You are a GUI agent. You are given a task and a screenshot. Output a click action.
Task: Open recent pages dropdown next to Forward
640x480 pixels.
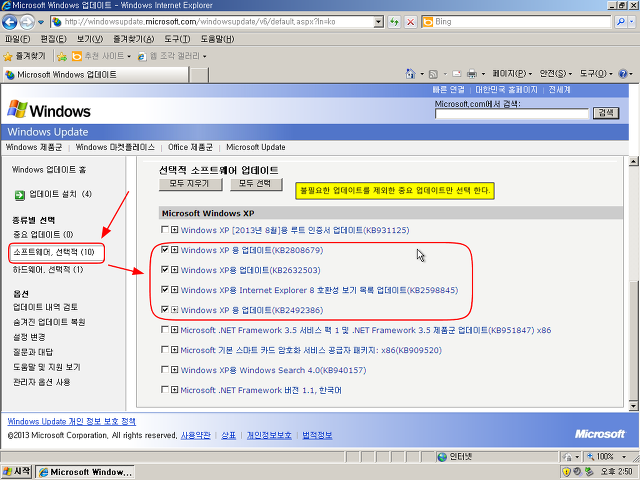pos(41,22)
